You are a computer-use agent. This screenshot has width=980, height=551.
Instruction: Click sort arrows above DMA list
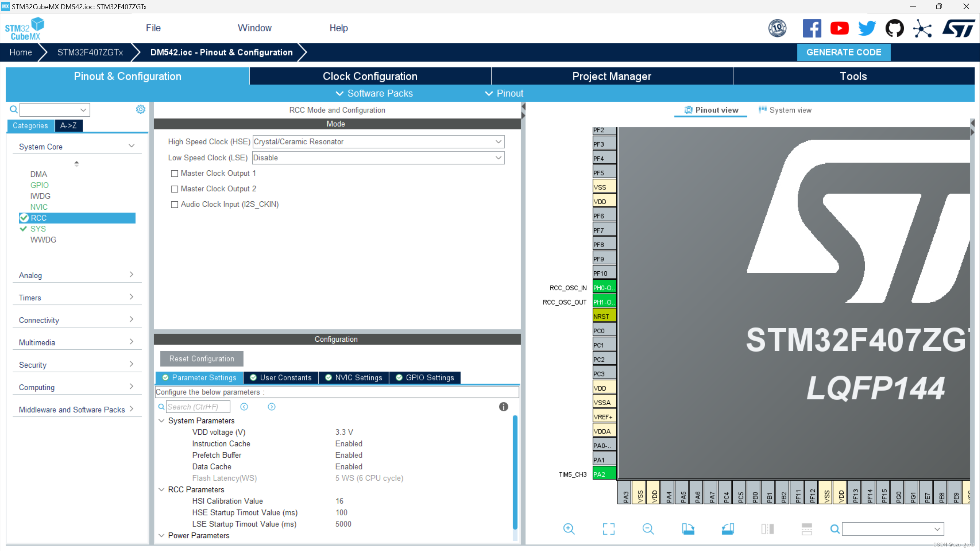77,164
